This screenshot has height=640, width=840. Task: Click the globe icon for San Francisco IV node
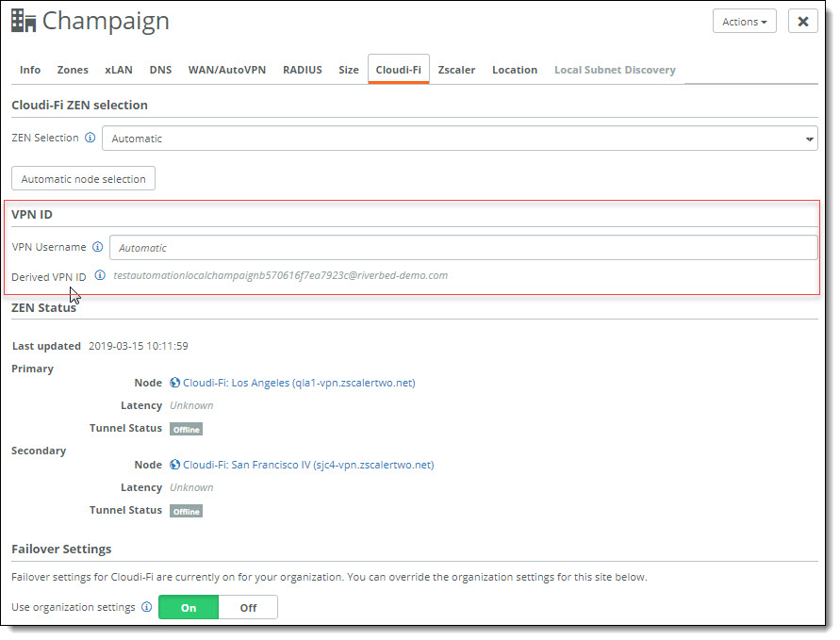coord(174,465)
